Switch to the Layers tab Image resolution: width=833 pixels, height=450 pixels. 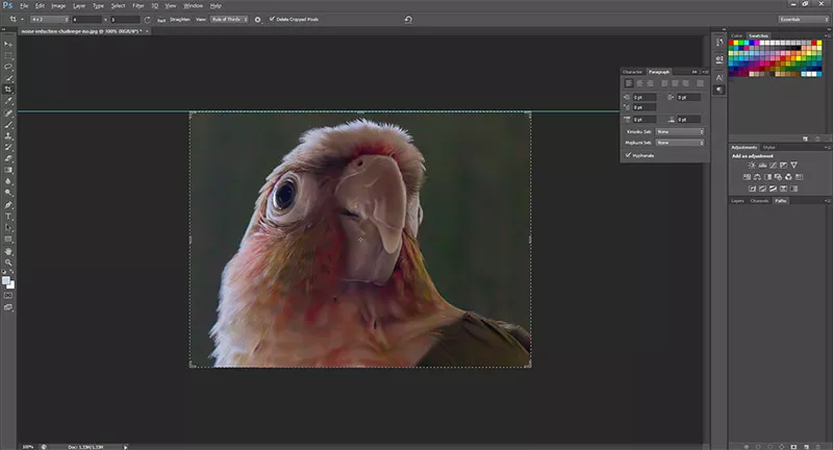[x=737, y=201]
